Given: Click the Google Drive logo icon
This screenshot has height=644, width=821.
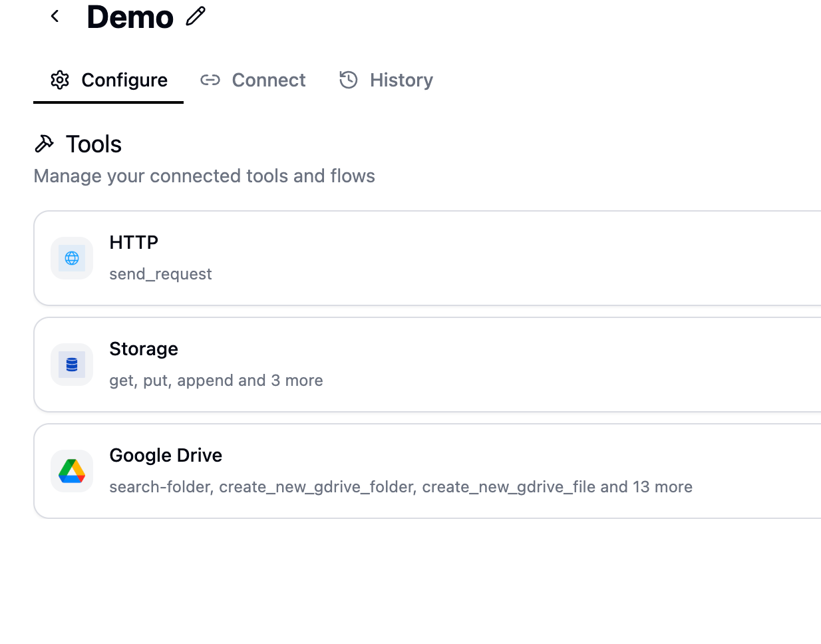Looking at the screenshot, I should point(72,471).
